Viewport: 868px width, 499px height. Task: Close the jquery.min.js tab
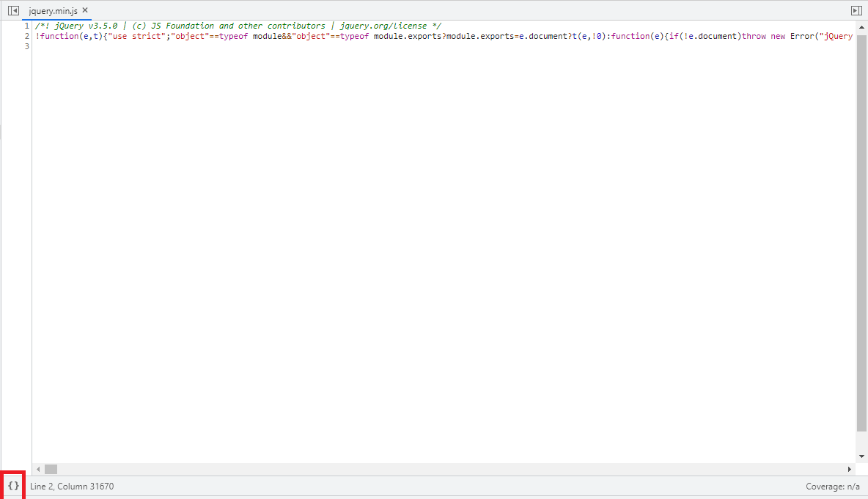point(85,10)
